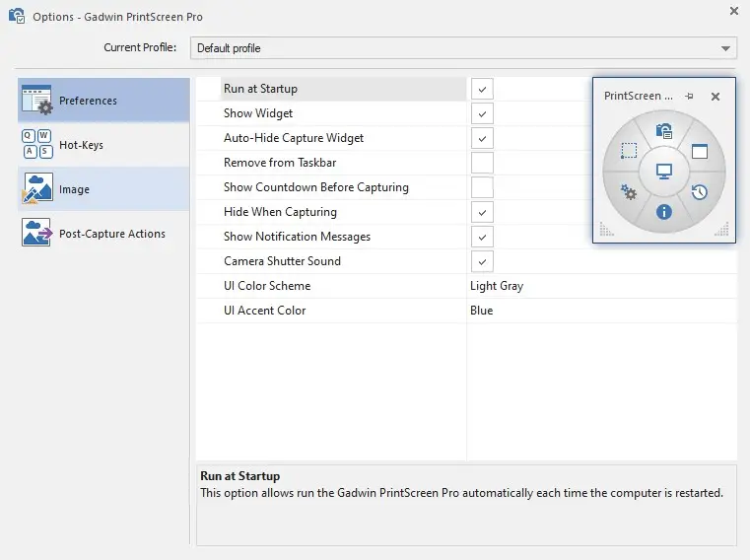Viewport: 750px width, 560px height.
Task: Open UI Color Scheme Light Gray value
Action: tap(497, 286)
